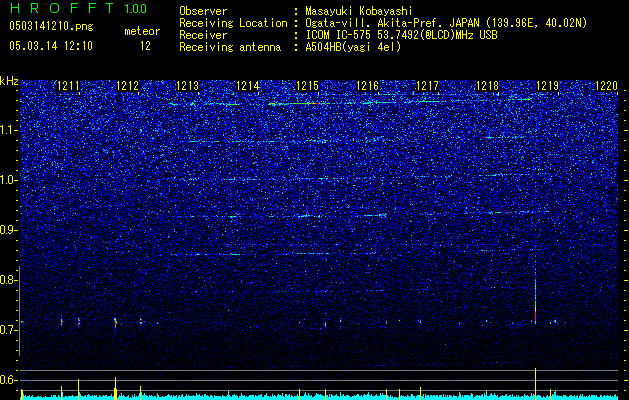The height and width of the screenshot is (400, 629).
Task: Click the 0.6 frequency axis label
Action: tap(9, 380)
